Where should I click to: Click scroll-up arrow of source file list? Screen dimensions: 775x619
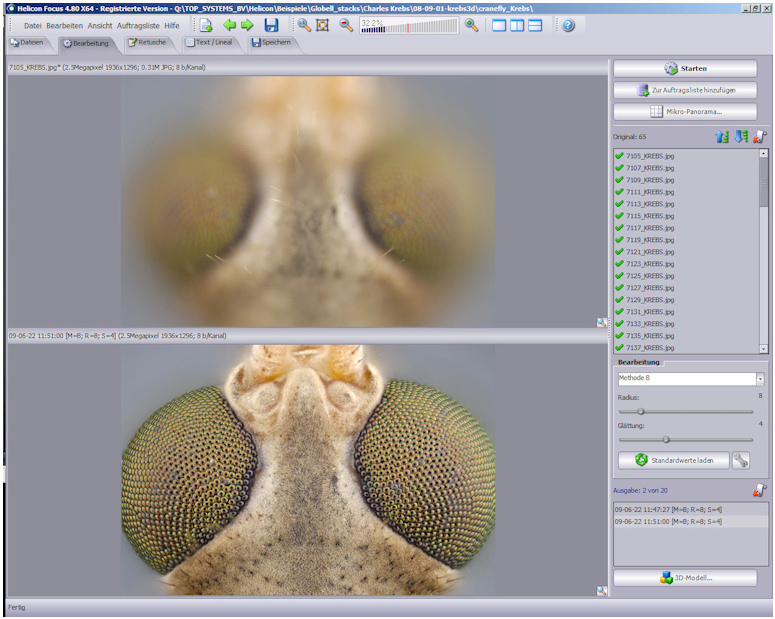pos(764,153)
